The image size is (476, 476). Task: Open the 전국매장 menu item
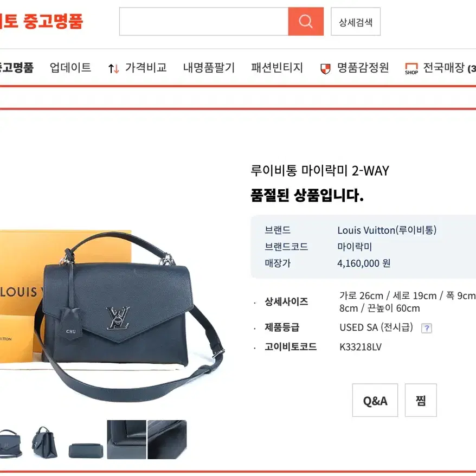[x=444, y=67]
